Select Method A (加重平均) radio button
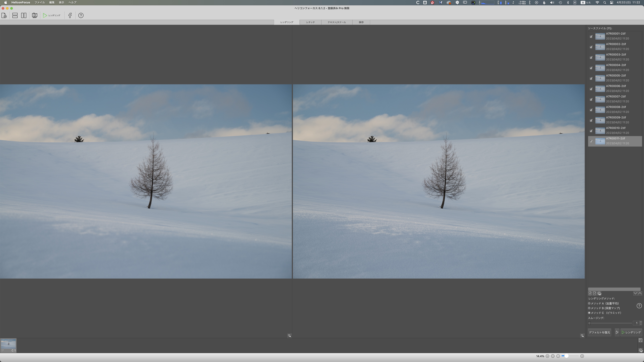 pos(589,303)
